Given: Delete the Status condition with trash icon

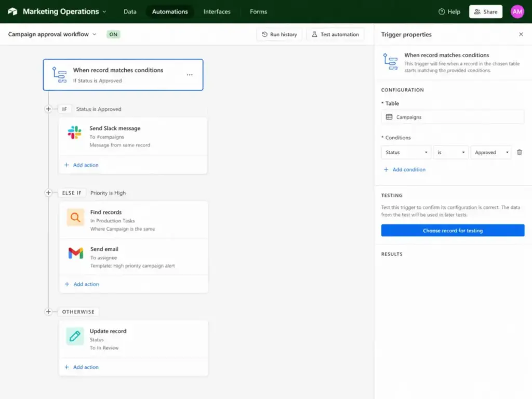Looking at the screenshot, I should [519, 152].
